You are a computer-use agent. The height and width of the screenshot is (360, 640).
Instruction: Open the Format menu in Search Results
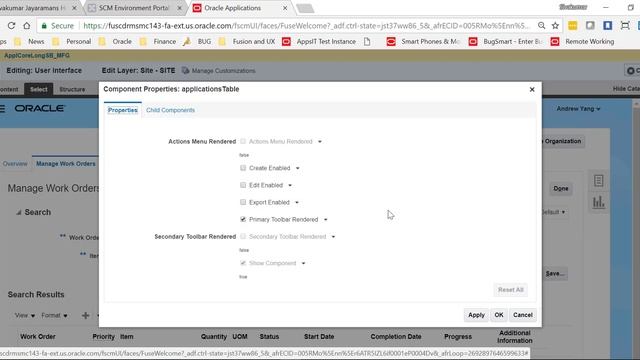(x=54, y=315)
